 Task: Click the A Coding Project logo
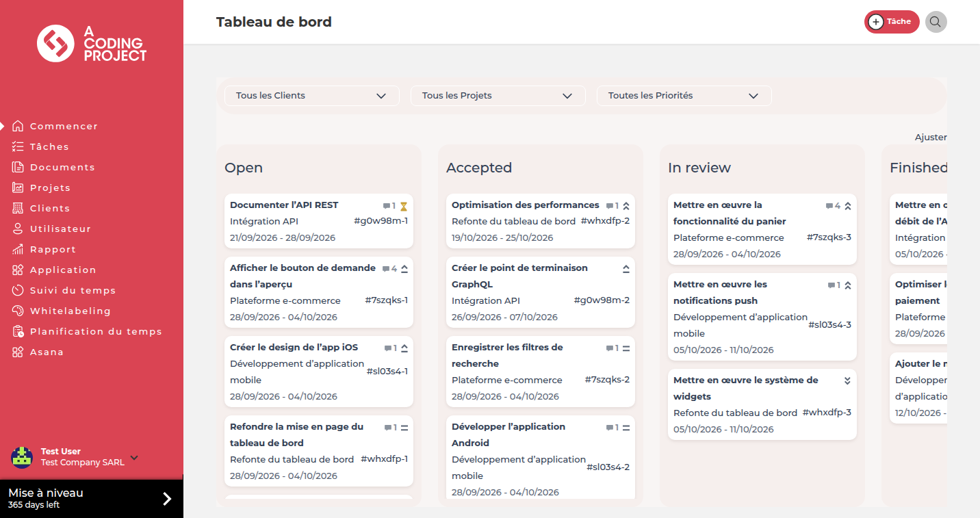tap(92, 44)
